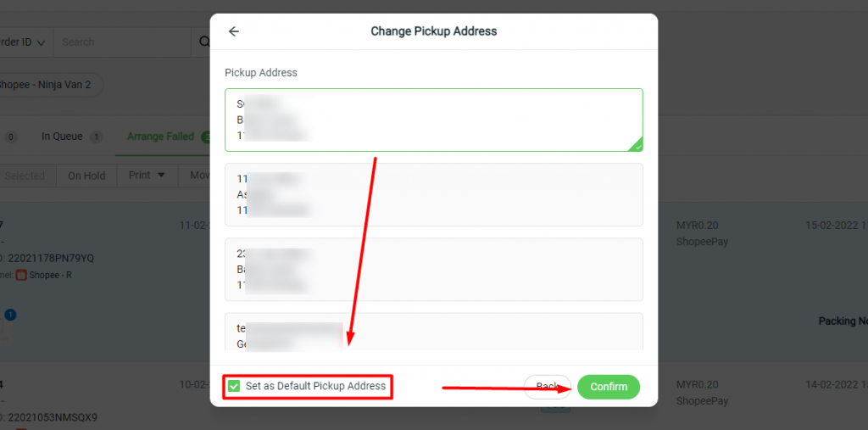Uncheck Set as Default Pickup Address
The height and width of the screenshot is (430, 868).
234,386
